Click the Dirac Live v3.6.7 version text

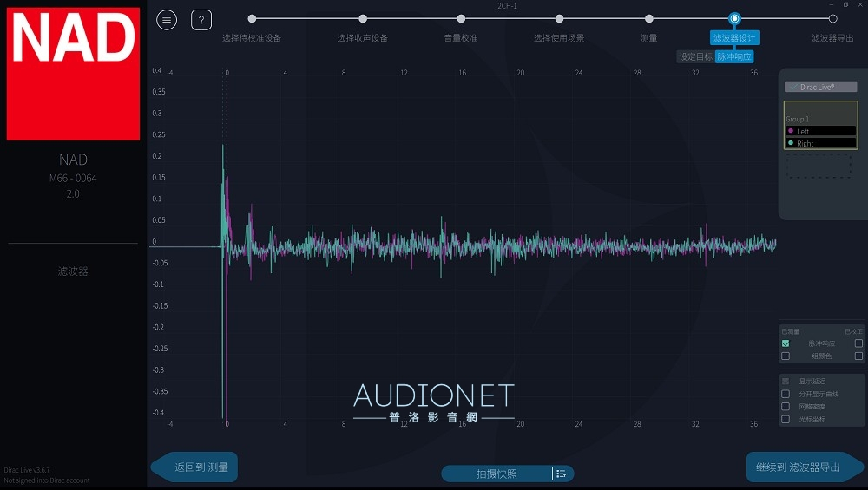(27, 470)
